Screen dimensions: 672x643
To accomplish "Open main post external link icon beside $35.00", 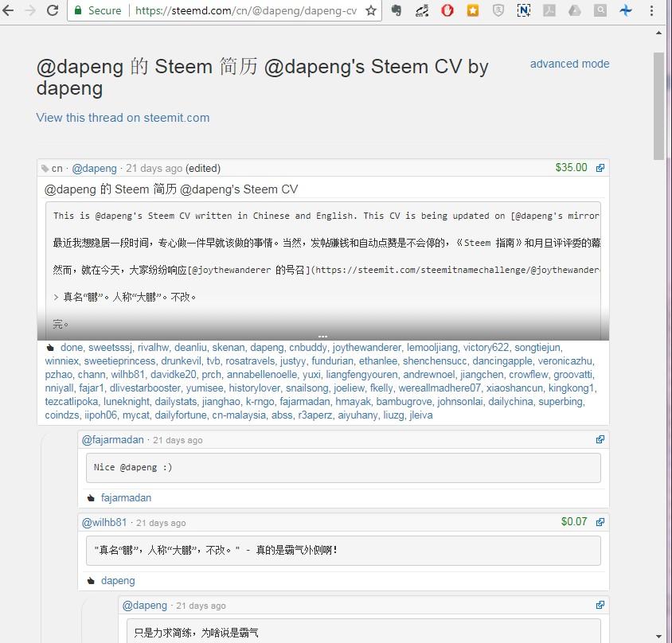I will click(x=600, y=168).
